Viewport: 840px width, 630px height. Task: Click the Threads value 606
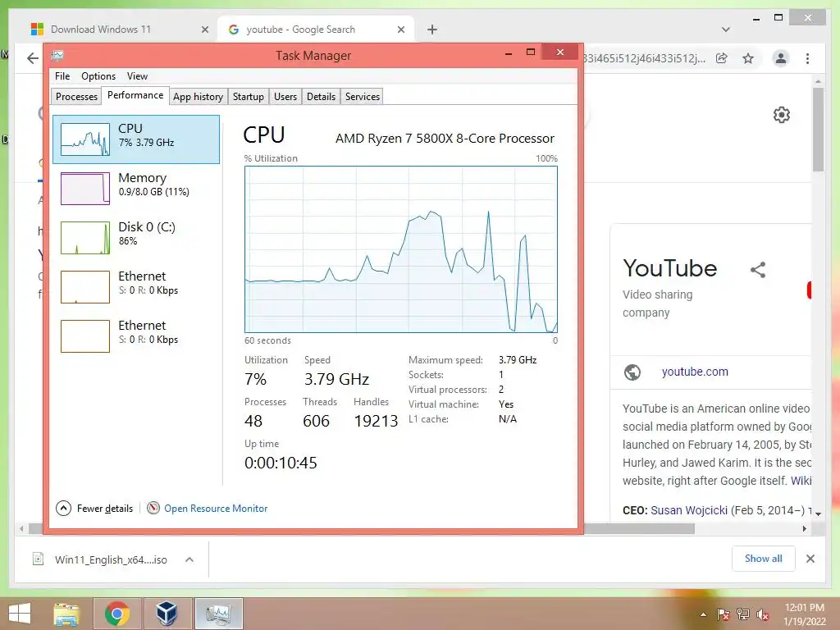click(x=316, y=421)
